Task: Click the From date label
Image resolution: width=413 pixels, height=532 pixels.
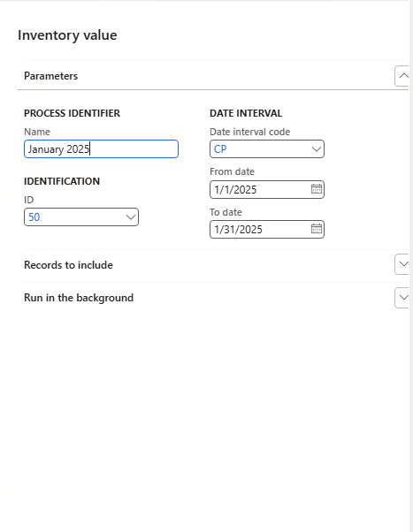Action: pos(232,171)
